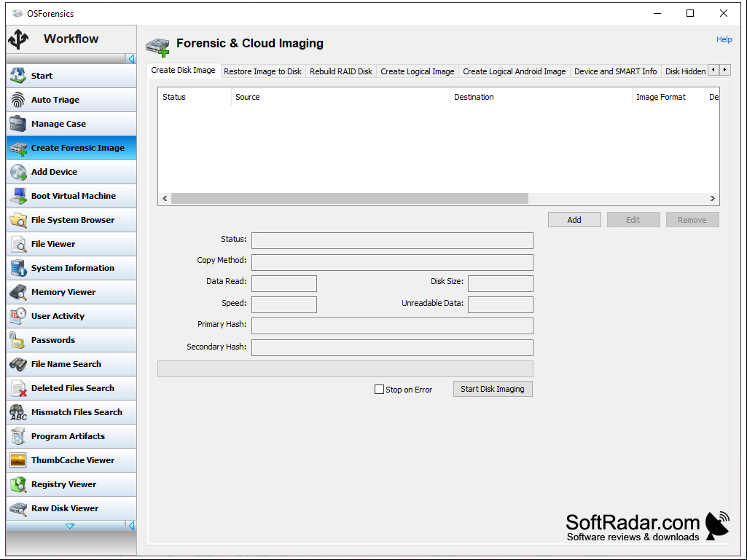Screen dimensions: 747x560
Task: Open the Registry Viewer icon
Action: point(18,484)
